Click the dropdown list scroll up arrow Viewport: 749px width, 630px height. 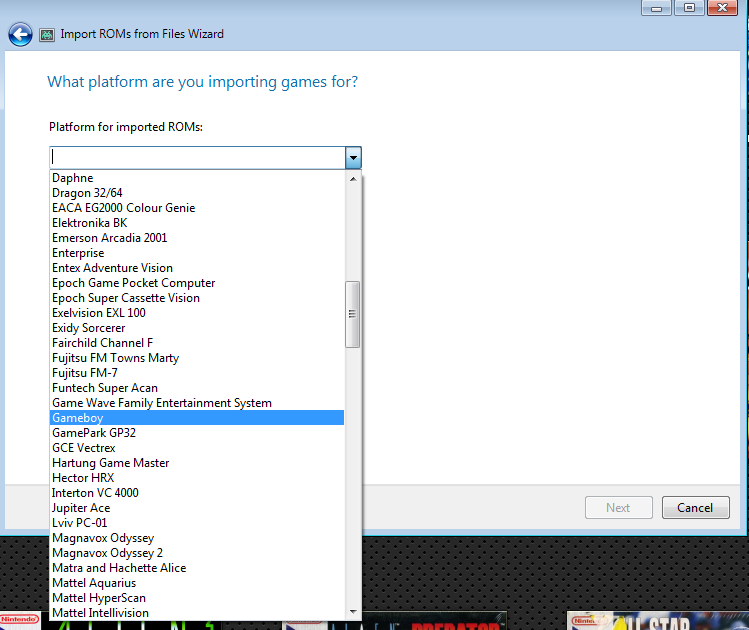353,179
